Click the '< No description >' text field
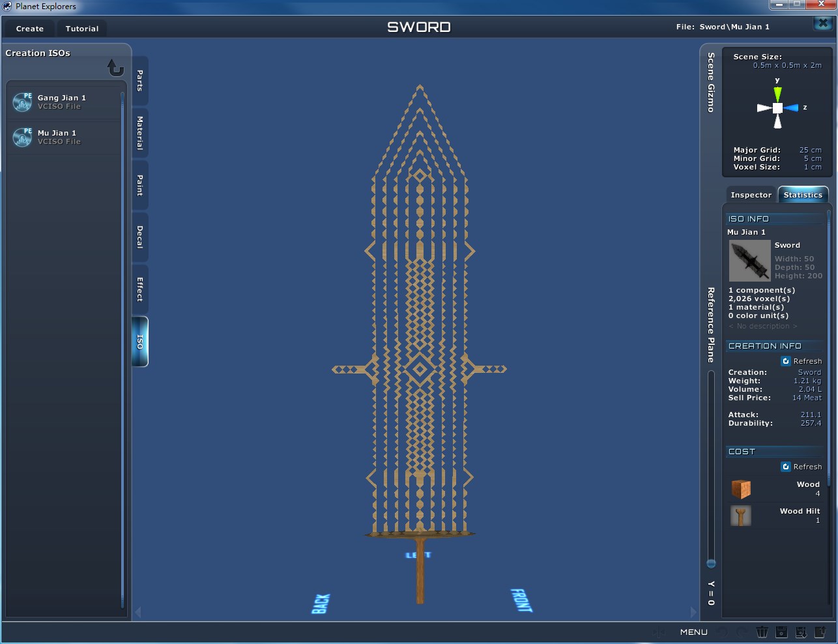 point(762,326)
